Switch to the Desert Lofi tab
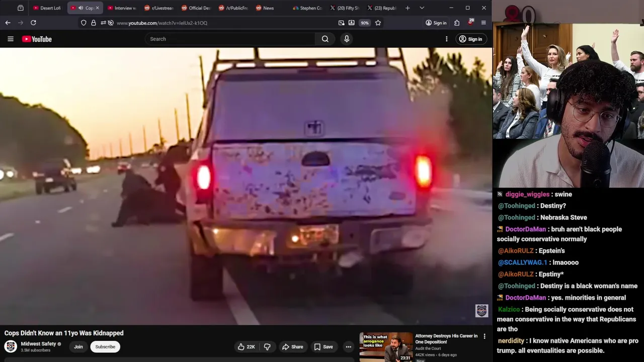Viewport: 644px width, 362px height. pyautogui.click(x=47, y=8)
